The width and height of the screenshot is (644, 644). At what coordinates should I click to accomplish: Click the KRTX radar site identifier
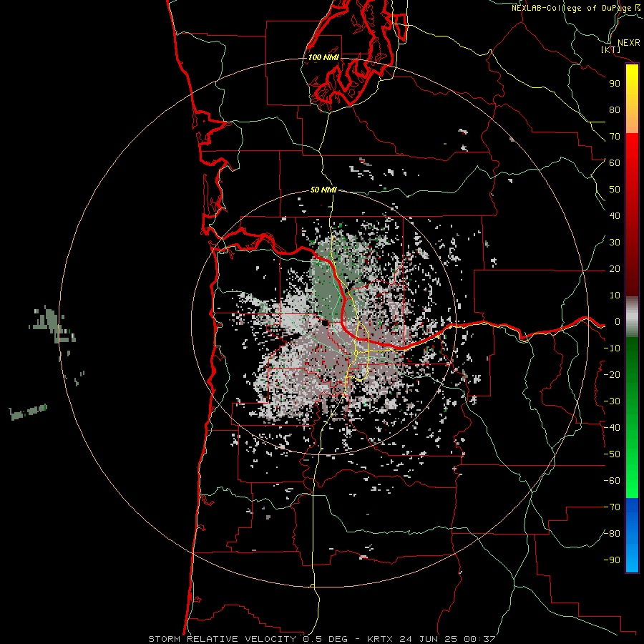(380, 639)
